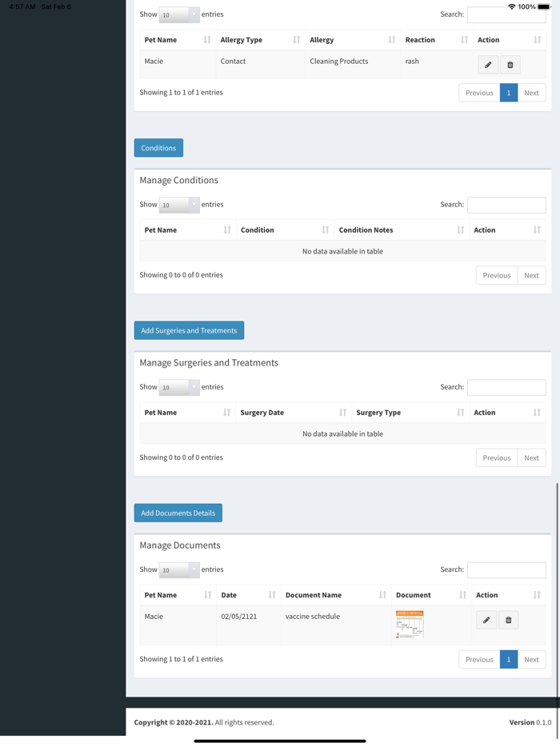Sort documents table by Pet Name
560x747 pixels.
pos(178,594)
